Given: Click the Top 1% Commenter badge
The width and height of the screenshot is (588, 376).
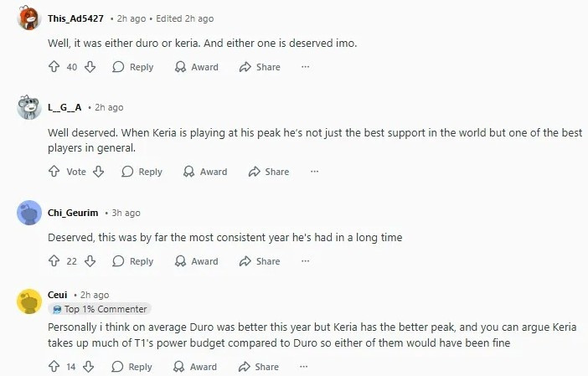Looking at the screenshot, I should [x=100, y=309].
